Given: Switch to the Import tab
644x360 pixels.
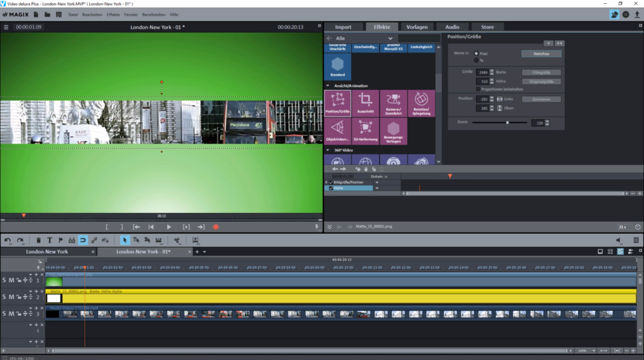Looking at the screenshot, I should coord(343,27).
